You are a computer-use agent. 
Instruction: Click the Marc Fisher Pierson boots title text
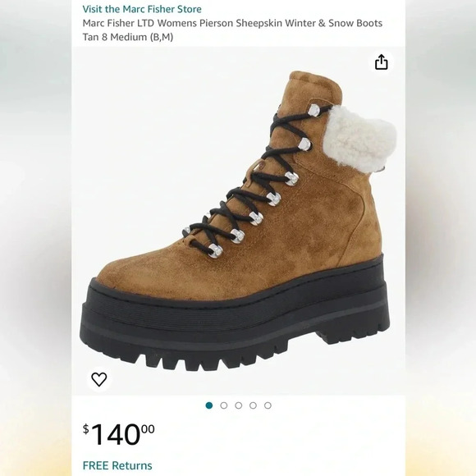(x=232, y=23)
